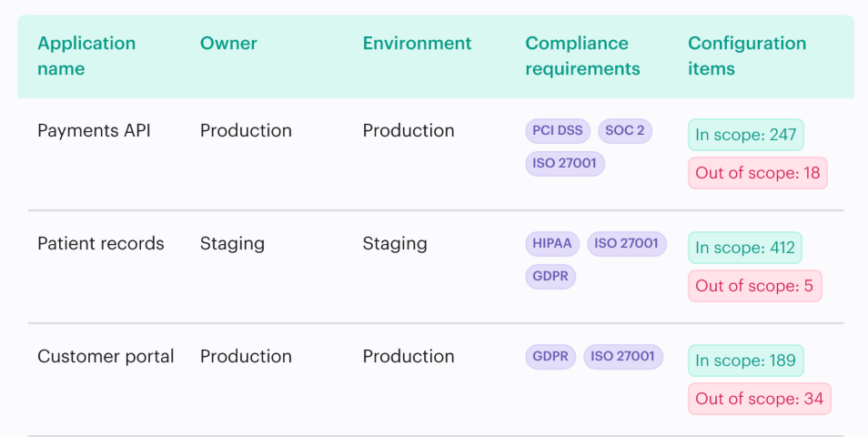Click the Compliance requirements column header
This screenshot has height=437, width=868.
[x=582, y=56]
